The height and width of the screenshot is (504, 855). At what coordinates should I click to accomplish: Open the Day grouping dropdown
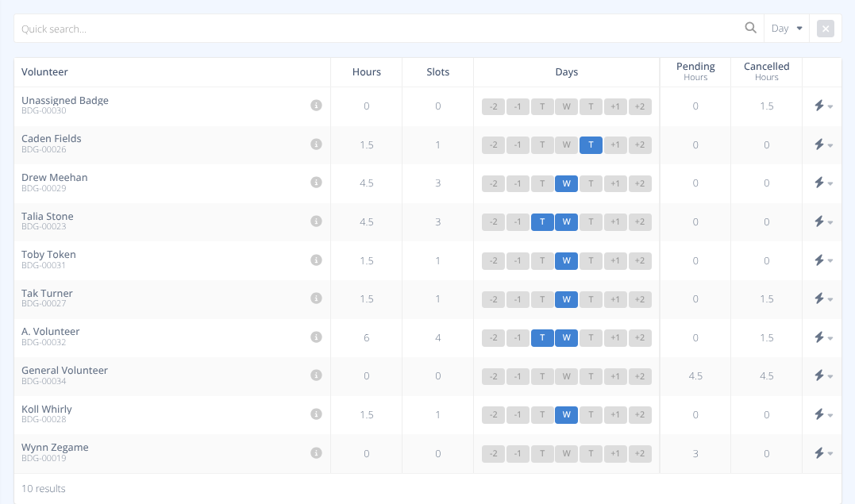pyautogui.click(x=787, y=29)
